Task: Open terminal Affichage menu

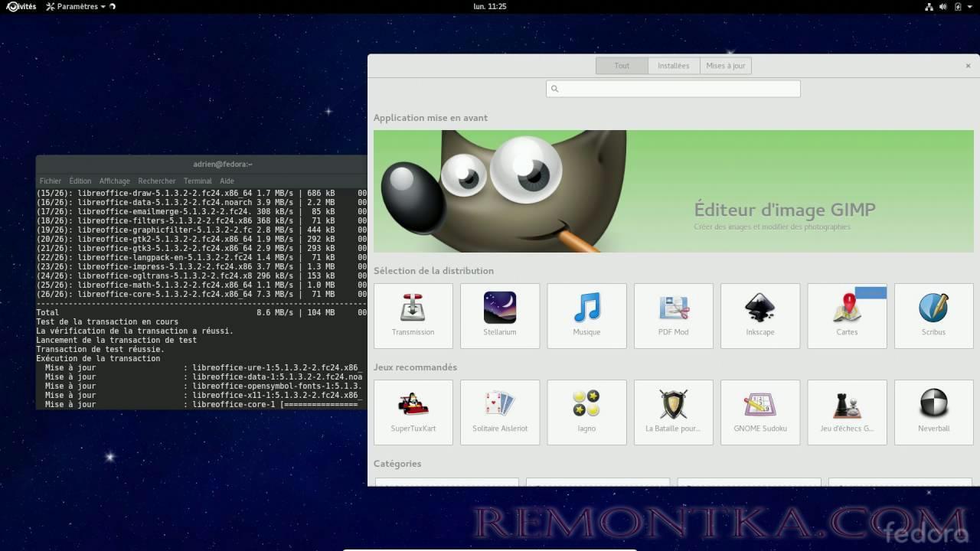Action: [x=115, y=181]
